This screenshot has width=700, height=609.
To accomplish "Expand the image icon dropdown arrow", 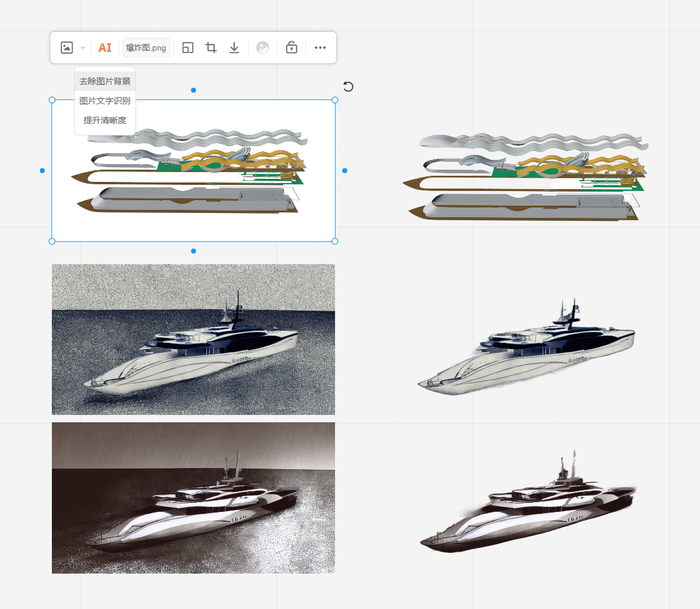I will [x=82, y=48].
